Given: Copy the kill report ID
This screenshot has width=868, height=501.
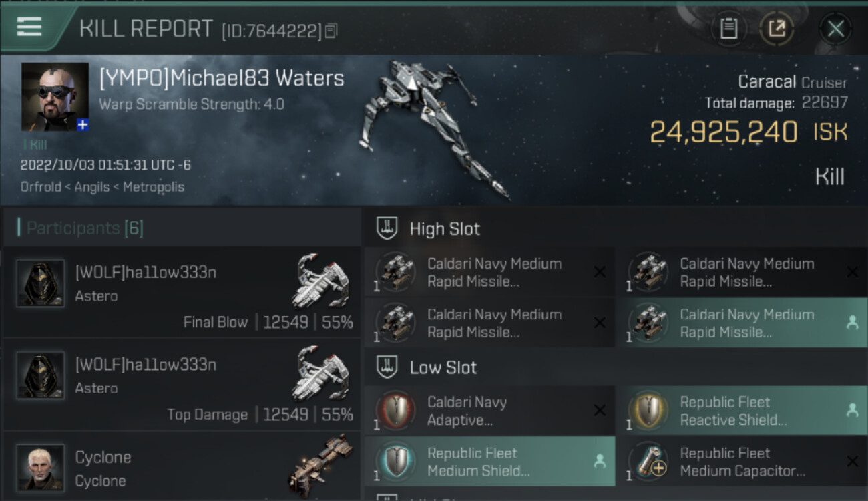Looking at the screenshot, I should 332,30.
